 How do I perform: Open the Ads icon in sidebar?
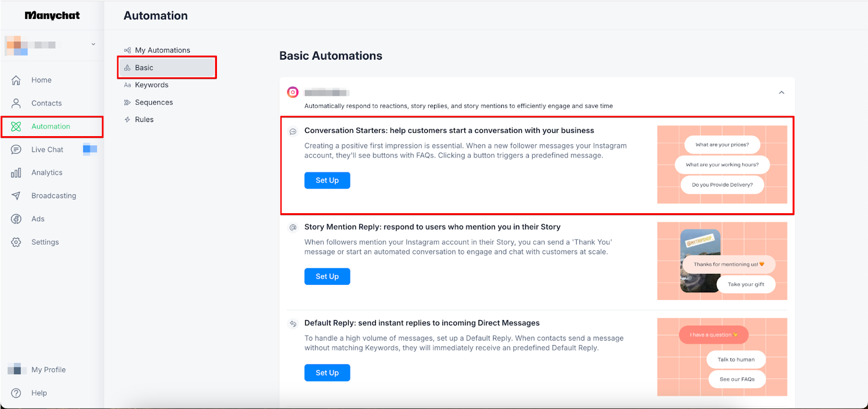pyautogui.click(x=16, y=219)
